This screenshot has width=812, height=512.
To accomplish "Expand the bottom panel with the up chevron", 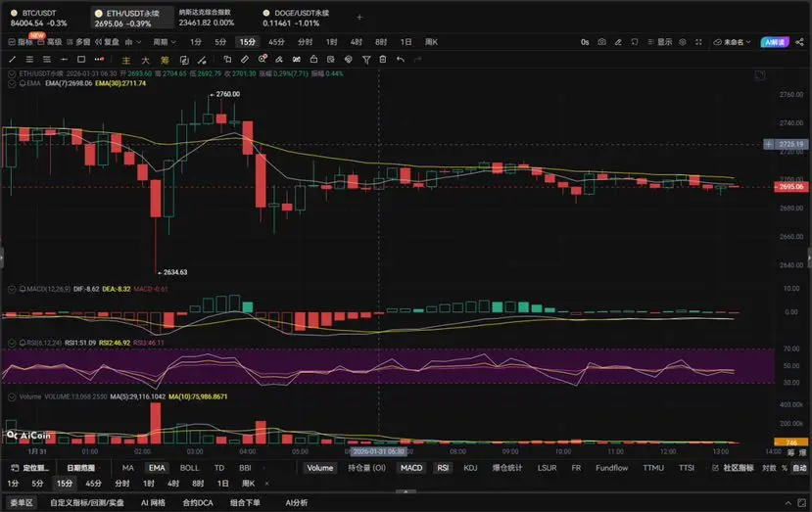I will [x=788, y=502].
